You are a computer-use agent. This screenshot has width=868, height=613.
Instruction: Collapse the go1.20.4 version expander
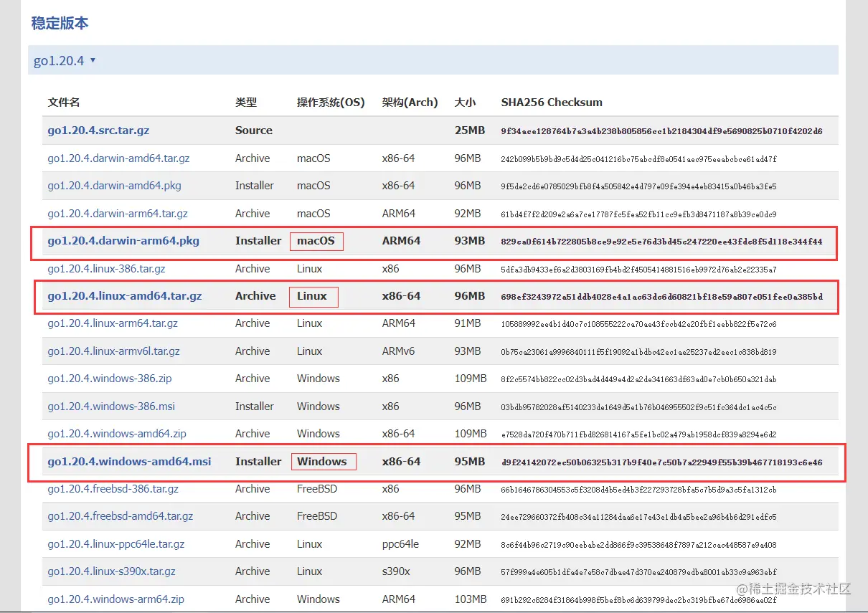tap(65, 61)
